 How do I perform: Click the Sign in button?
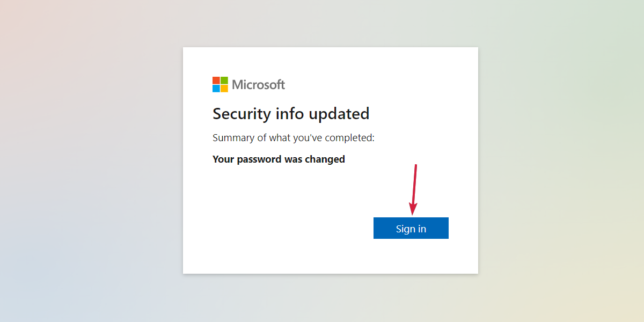[411, 228]
